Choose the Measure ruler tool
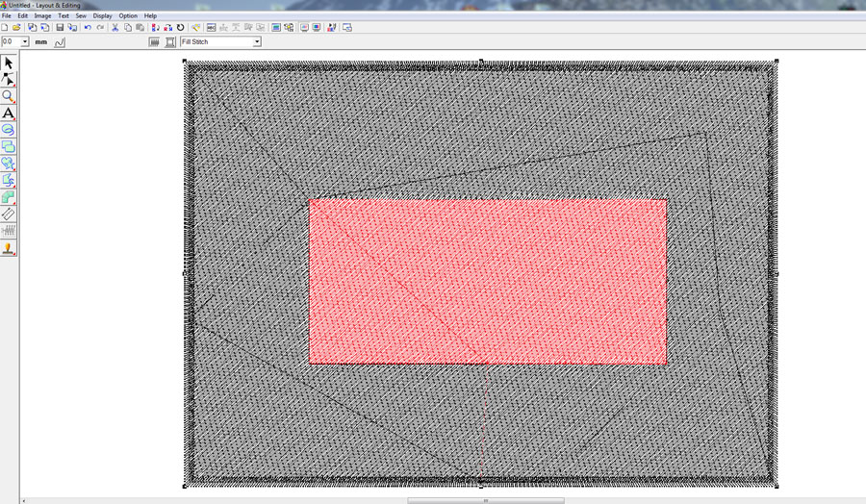Image resolution: width=866 pixels, height=504 pixels. pyautogui.click(x=9, y=214)
